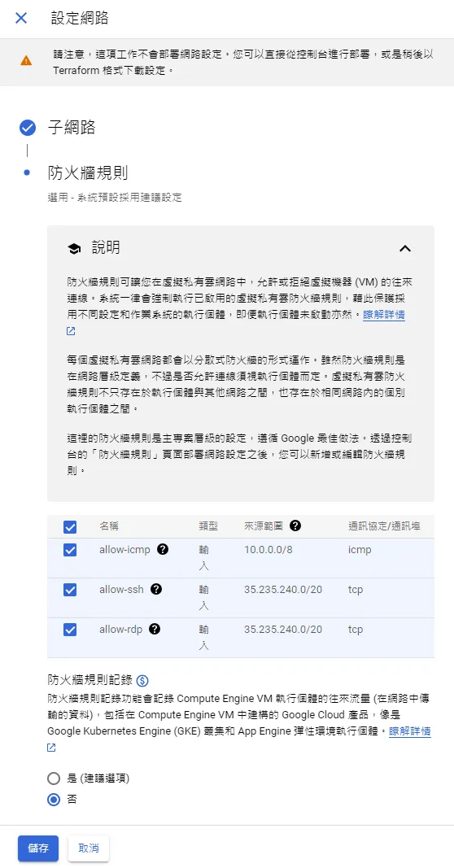454x868 pixels.
Task: Click the help icon next to allow-icmp
Action: point(162,550)
